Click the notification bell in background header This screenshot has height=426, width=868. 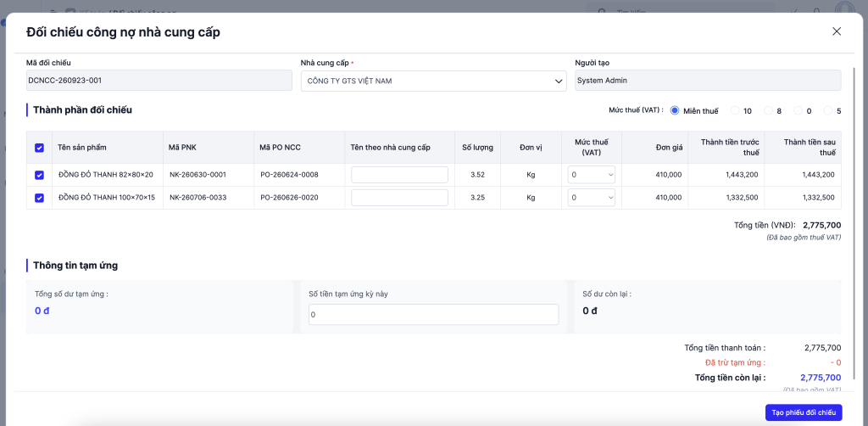pos(816,10)
